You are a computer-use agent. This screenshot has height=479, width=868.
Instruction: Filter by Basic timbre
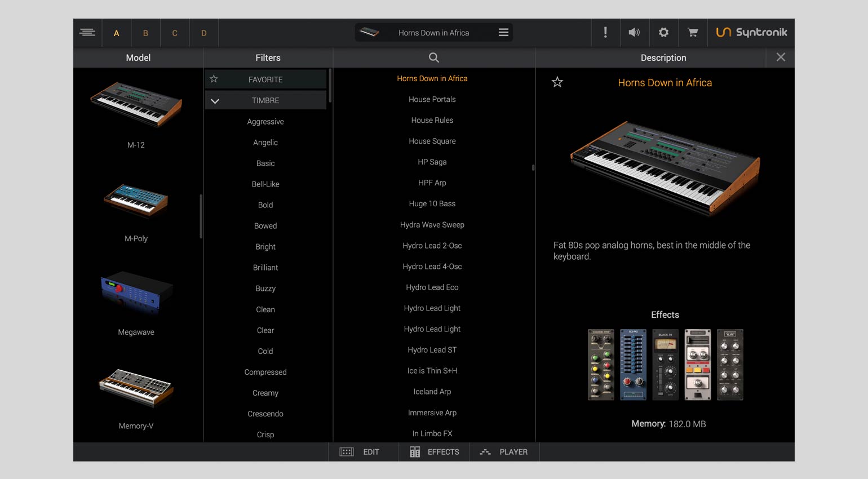[x=265, y=163]
